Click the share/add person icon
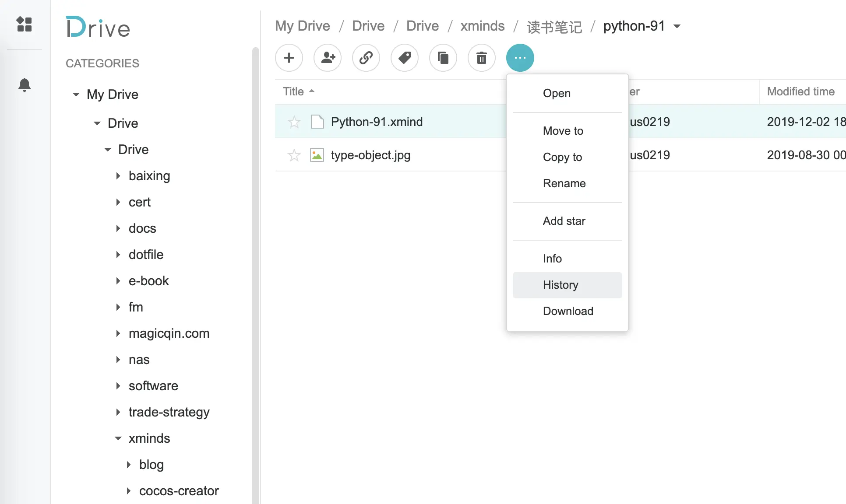This screenshot has width=846, height=504. 327,57
